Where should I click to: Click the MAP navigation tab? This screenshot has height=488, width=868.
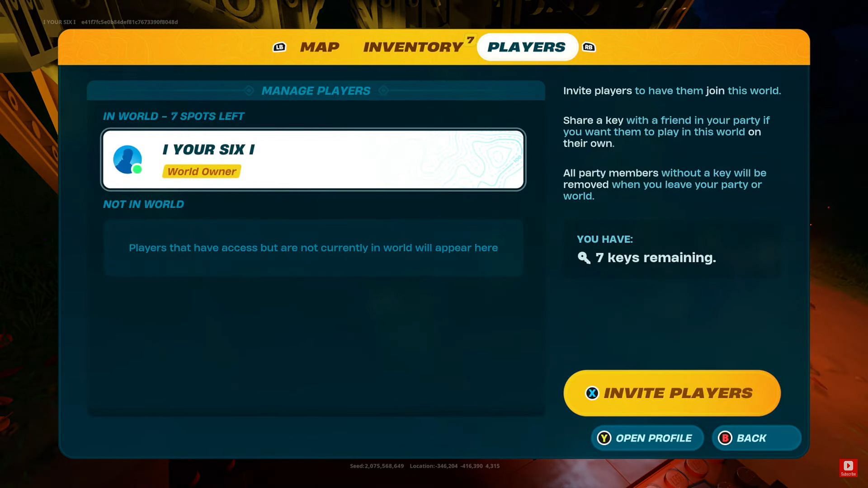[320, 47]
